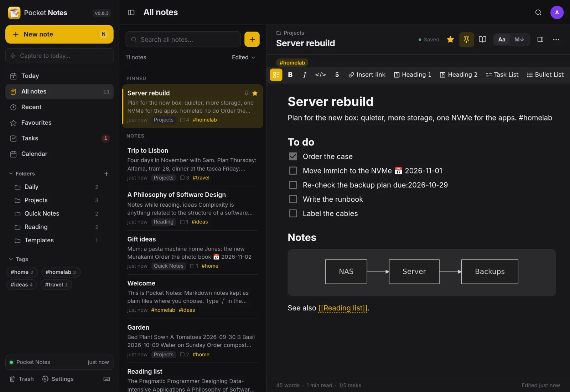Open global search magnifier icon
The height and width of the screenshot is (392, 570).
538,12
